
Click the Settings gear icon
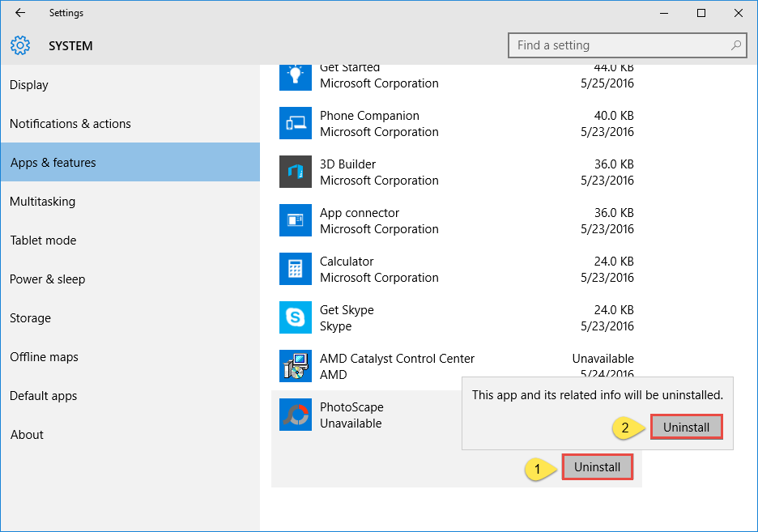point(20,45)
